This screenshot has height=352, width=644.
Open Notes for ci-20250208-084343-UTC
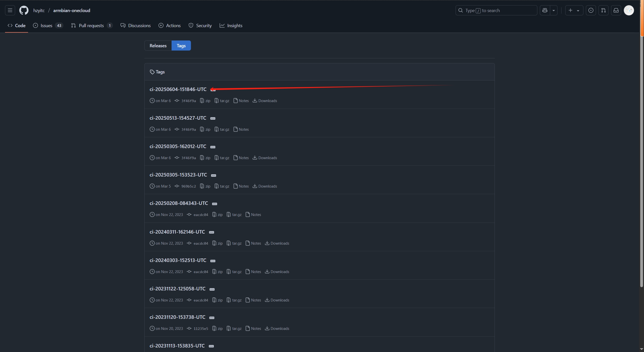coord(253,214)
